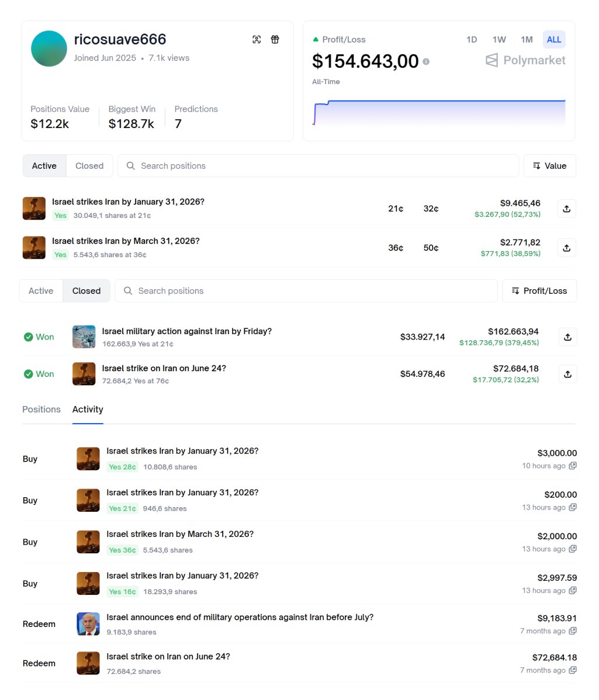Open transaction link for the $3,000.00 buy
Viewport: 599px width, 700px height.
pyautogui.click(x=573, y=466)
